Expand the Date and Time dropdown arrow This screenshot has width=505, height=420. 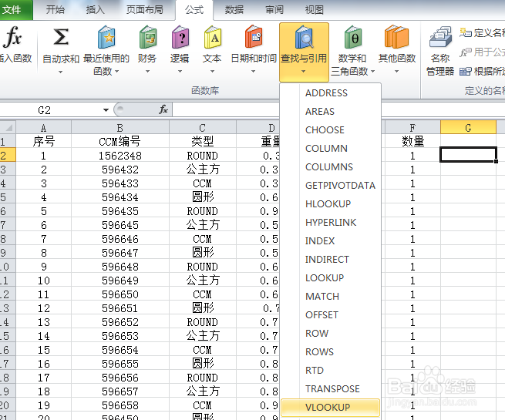253,72
